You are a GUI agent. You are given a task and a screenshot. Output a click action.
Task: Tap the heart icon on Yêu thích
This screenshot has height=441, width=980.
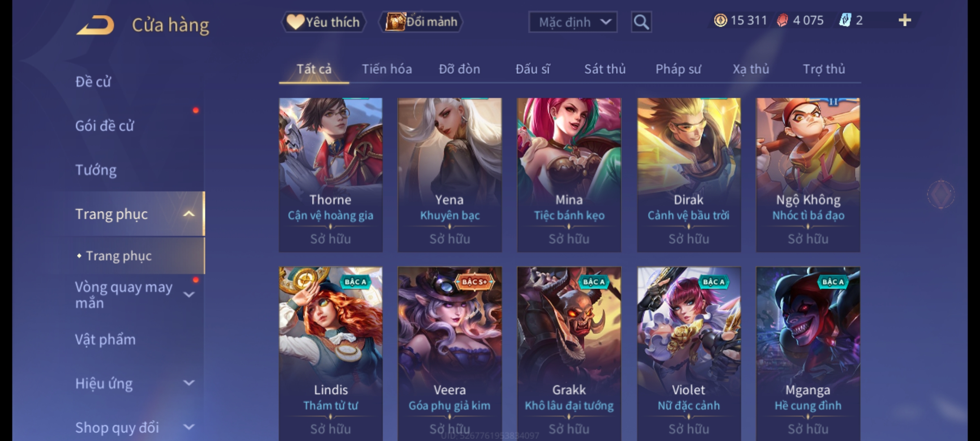coord(295,22)
